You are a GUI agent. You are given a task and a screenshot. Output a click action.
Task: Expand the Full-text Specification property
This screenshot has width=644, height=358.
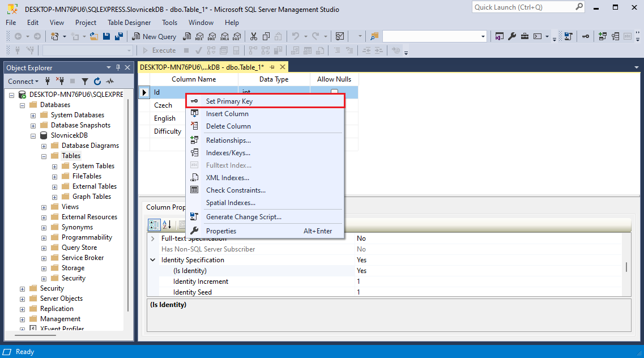point(153,238)
